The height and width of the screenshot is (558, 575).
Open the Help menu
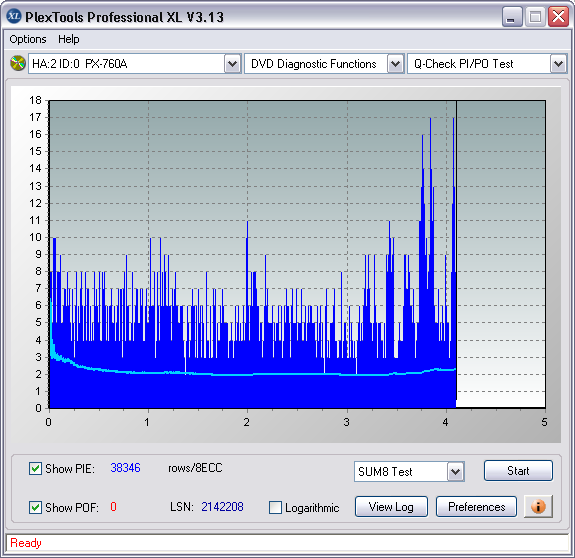(69, 39)
